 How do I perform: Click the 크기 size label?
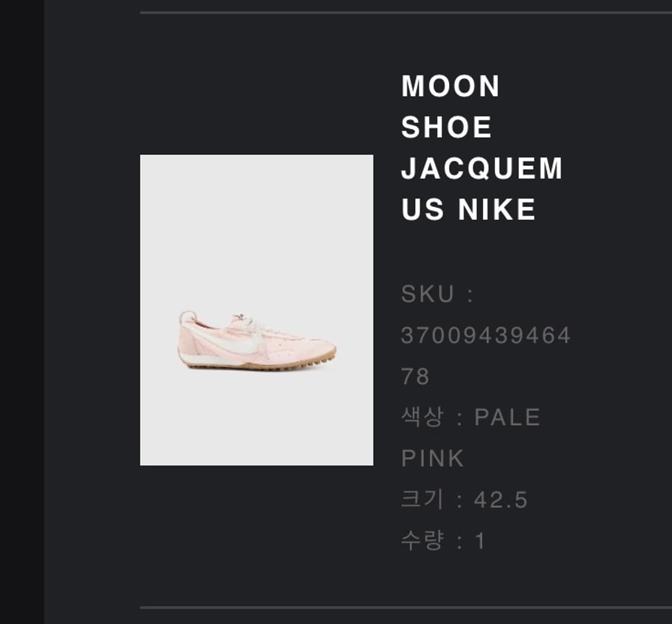(x=422, y=499)
